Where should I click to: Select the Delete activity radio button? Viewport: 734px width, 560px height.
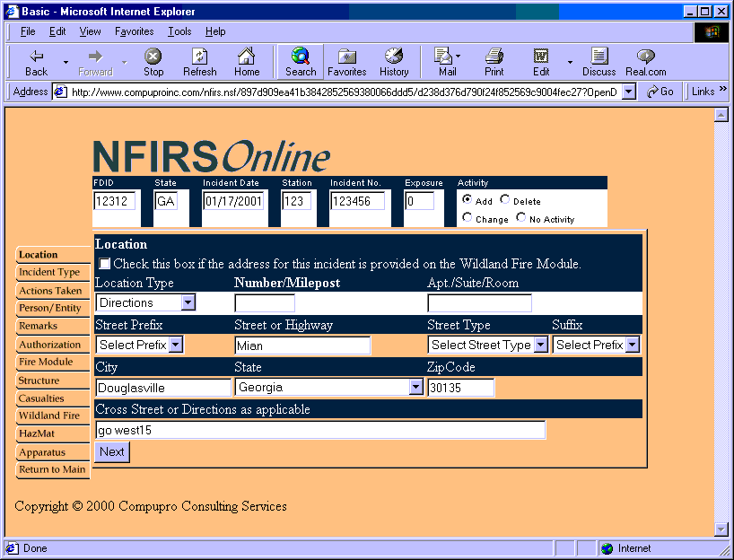(504, 199)
